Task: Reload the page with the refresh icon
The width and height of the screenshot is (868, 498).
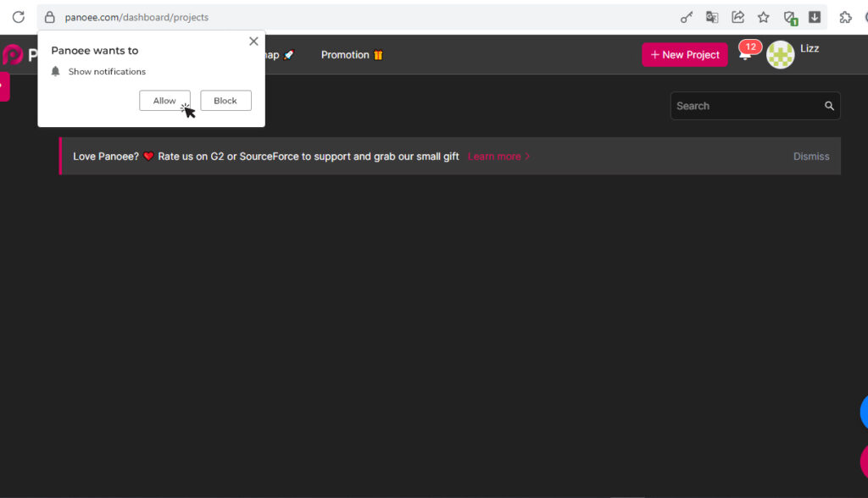Action: pyautogui.click(x=19, y=17)
